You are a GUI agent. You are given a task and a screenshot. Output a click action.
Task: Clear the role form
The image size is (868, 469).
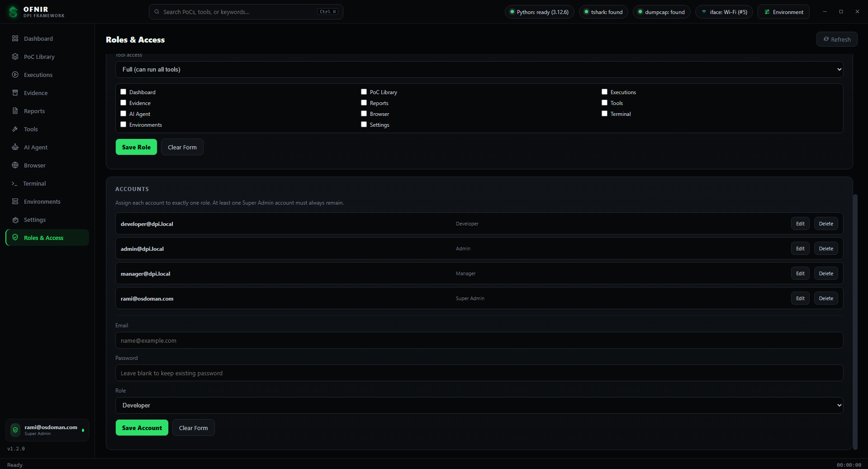click(x=182, y=147)
